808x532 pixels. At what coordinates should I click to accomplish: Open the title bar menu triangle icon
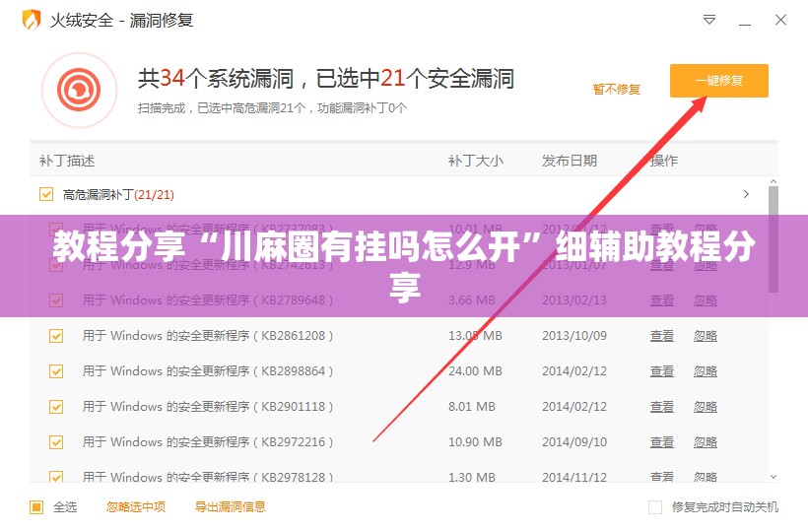point(709,20)
